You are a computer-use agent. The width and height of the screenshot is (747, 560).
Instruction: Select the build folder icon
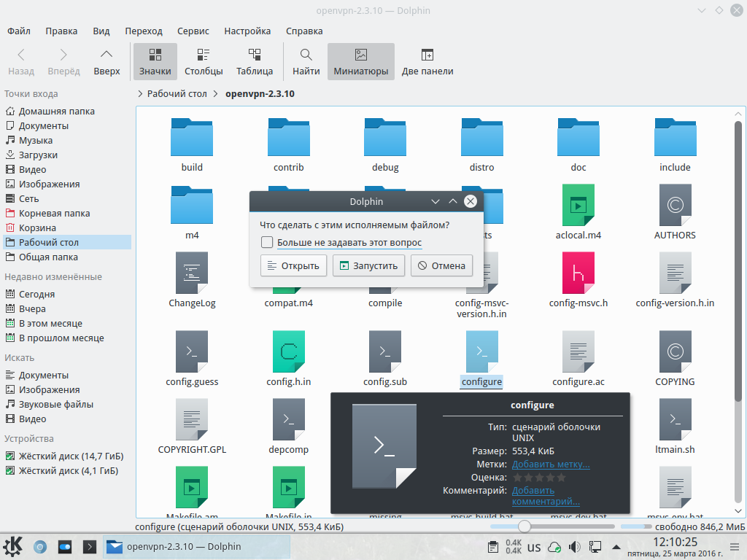coord(192,137)
